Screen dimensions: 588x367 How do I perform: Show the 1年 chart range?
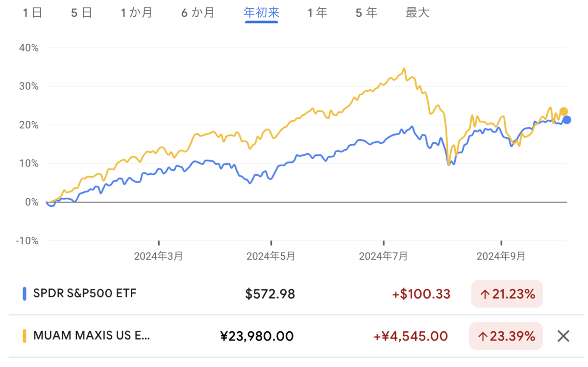pyautogui.click(x=317, y=13)
